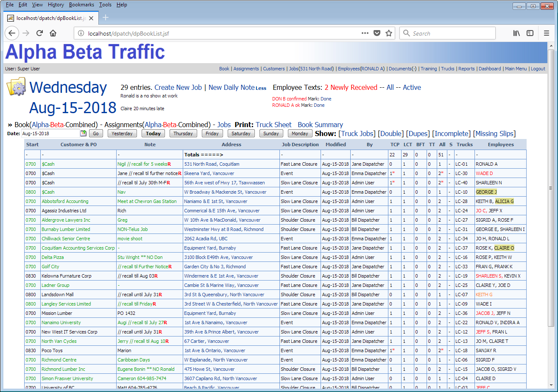Go to the browser home page
Image resolution: width=558 pixels, height=392 pixels.
53,33
